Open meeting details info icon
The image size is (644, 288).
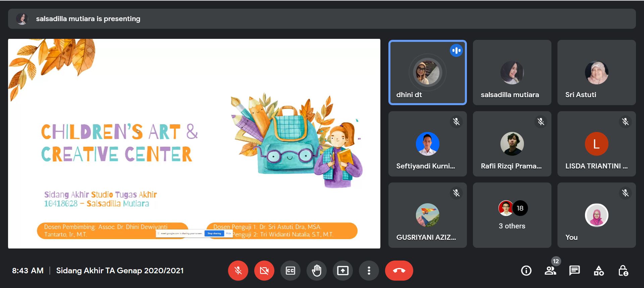click(x=526, y=271)
